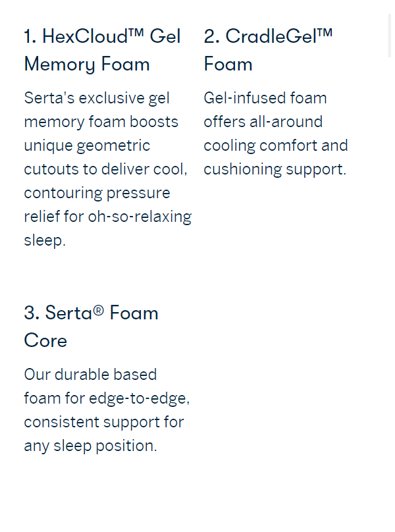Screen dimensions: 395x532
Task: Click the "any sleep position." line
Action: coord(90,446)
